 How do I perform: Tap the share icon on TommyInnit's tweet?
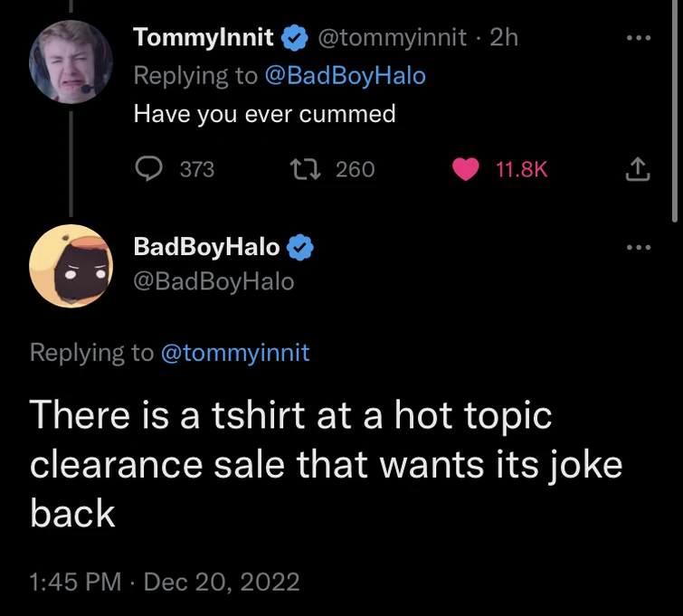tap(639, 168)
